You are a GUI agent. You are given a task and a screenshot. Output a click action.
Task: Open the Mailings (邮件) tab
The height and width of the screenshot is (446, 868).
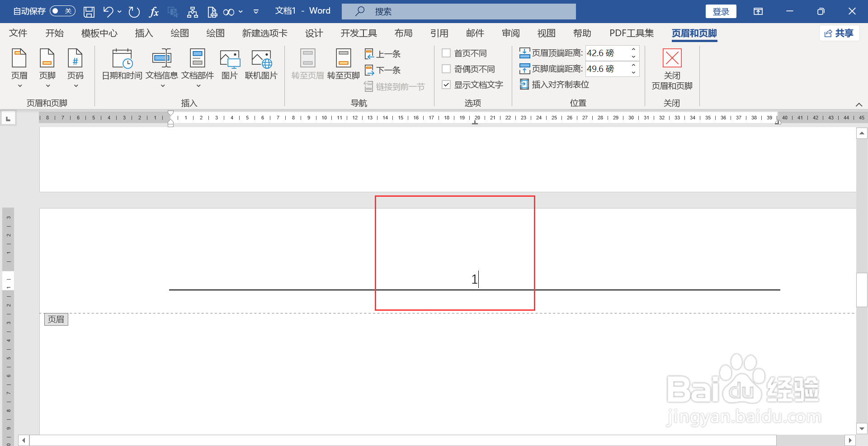475,33
